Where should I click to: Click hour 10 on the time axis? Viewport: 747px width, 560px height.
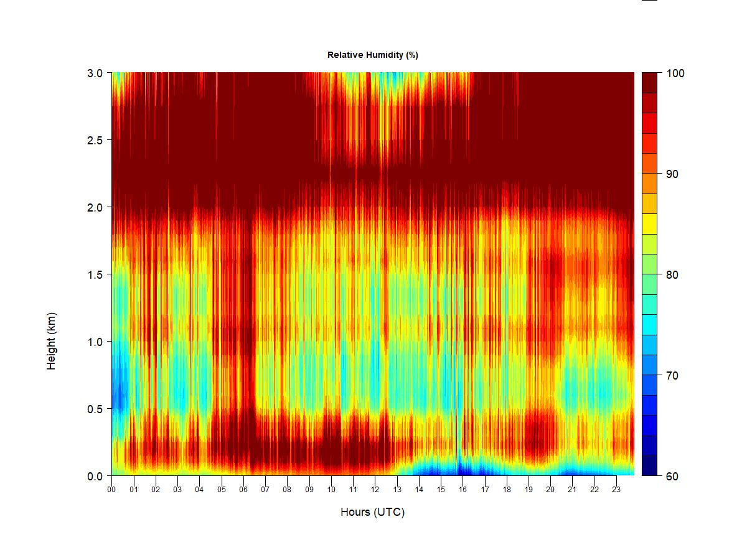tap(331, 490)
